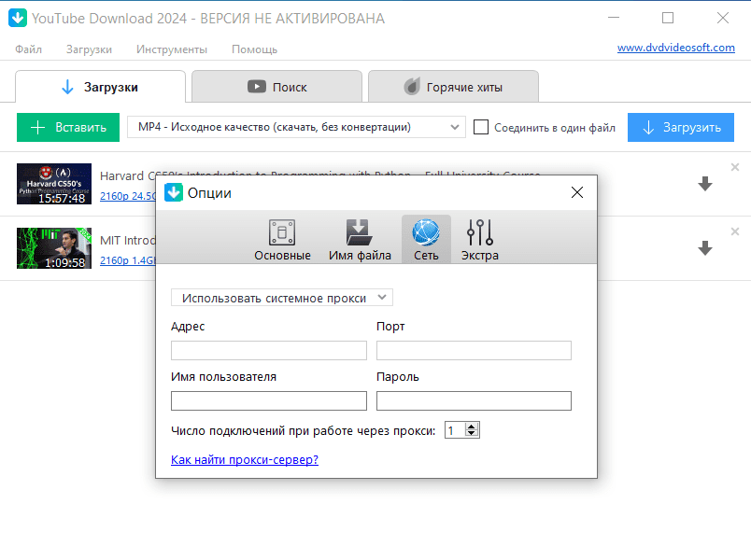Switch to the Горячие хиты tab
Screen dimensions: 751x560
pos(453,87)
